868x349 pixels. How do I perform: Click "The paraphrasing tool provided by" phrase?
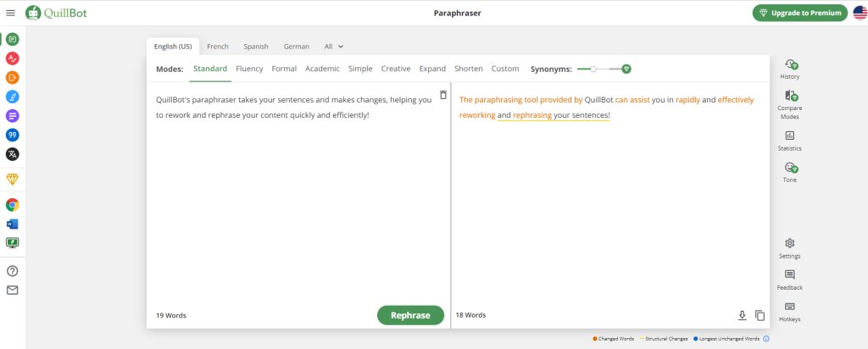click(x=521, y=100)
